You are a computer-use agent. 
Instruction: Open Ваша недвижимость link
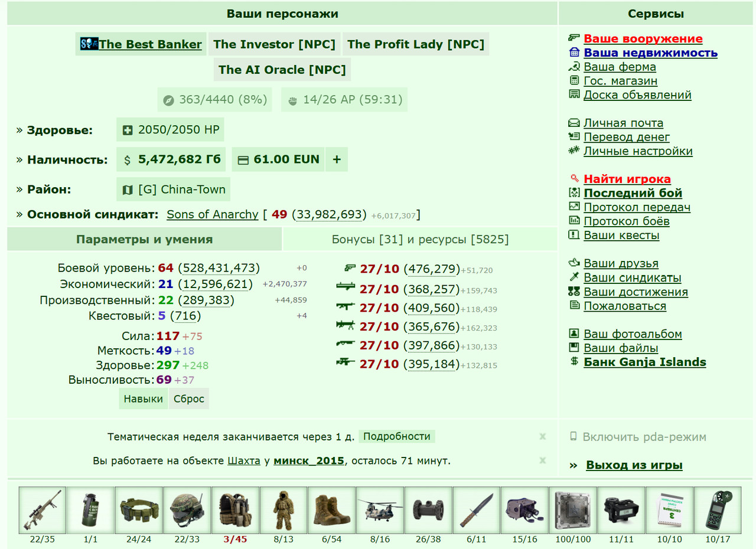(x=650, y=53)
